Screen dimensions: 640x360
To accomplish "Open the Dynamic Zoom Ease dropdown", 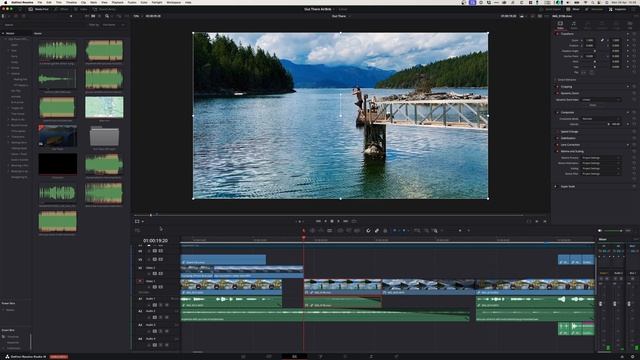I will [x=601, y=100].
